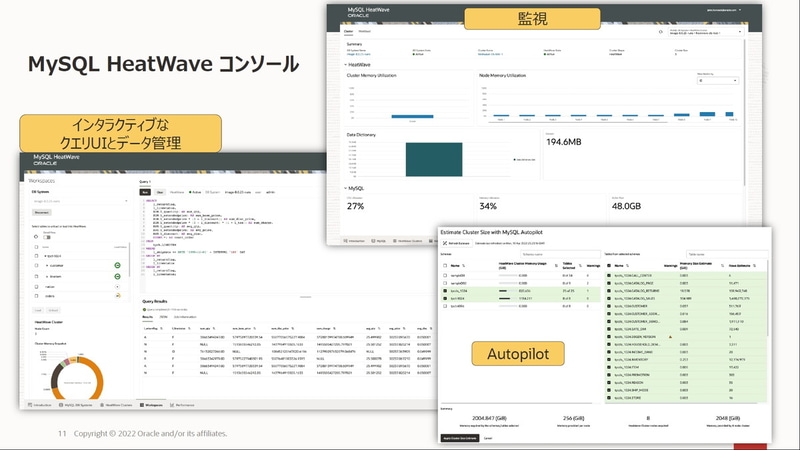Click Run button in Workspaces query editor

point(145,192)
